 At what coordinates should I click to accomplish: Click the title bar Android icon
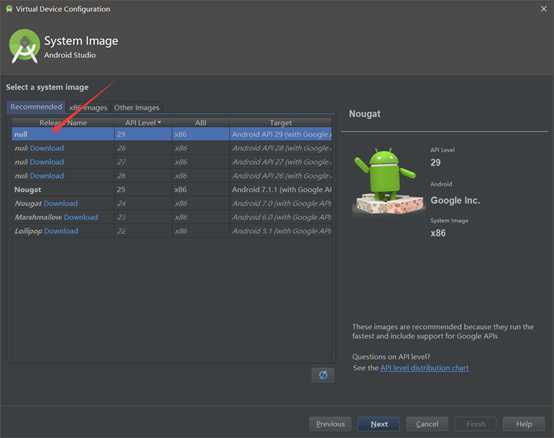pyautogui.click(x=9, y=9)
